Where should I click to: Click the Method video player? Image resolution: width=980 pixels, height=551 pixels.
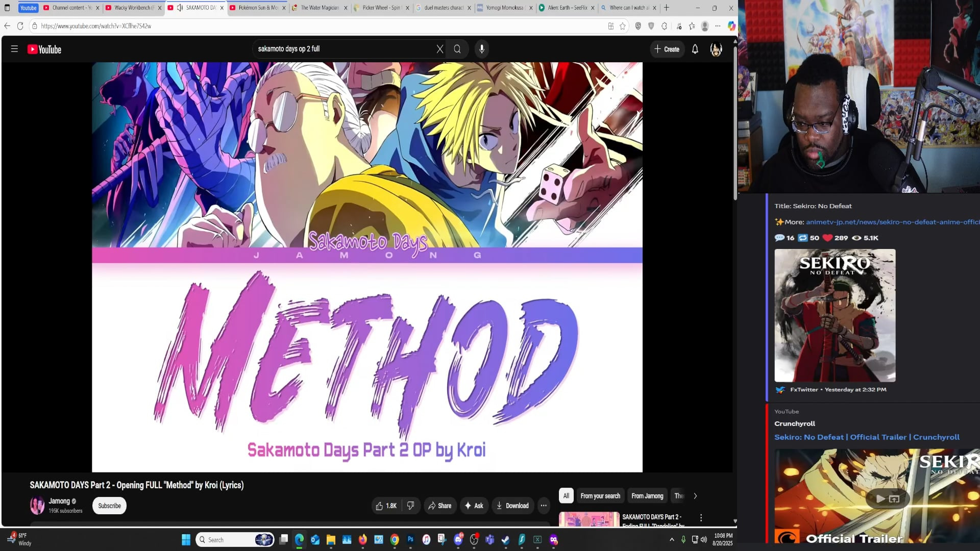pos(367,267)
